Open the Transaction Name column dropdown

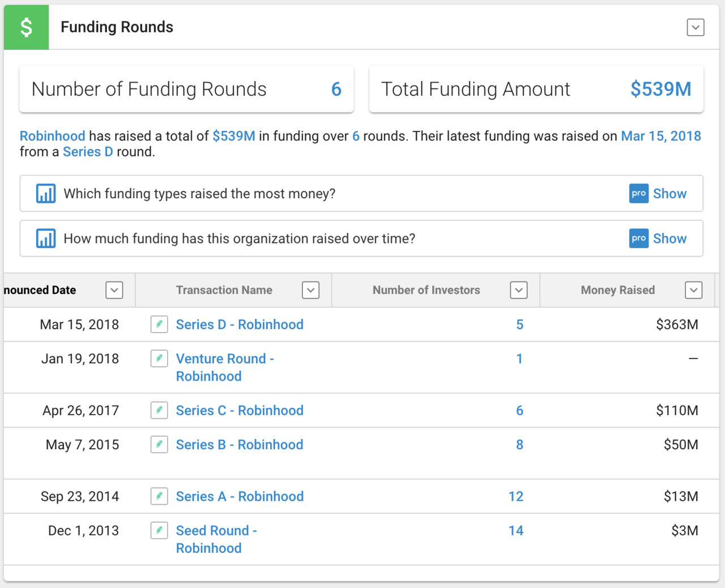click(x=310, y=290)
